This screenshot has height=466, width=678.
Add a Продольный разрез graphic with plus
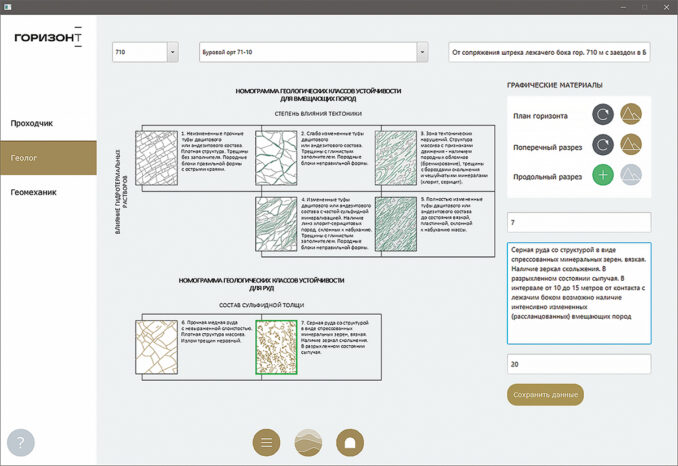(x=603, y=176)
